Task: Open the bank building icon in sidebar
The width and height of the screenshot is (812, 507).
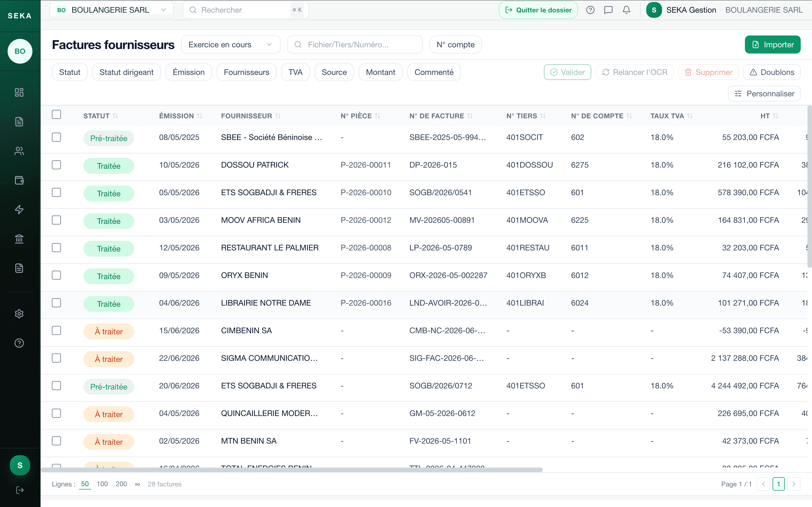Action: (19, 239)
